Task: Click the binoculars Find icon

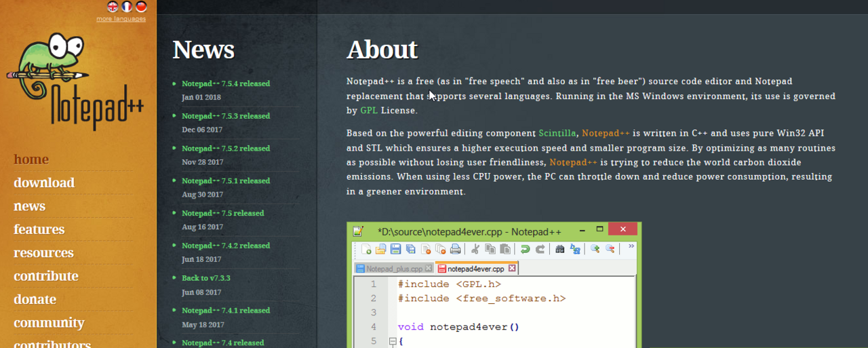Action: click(x=559, y=249)
